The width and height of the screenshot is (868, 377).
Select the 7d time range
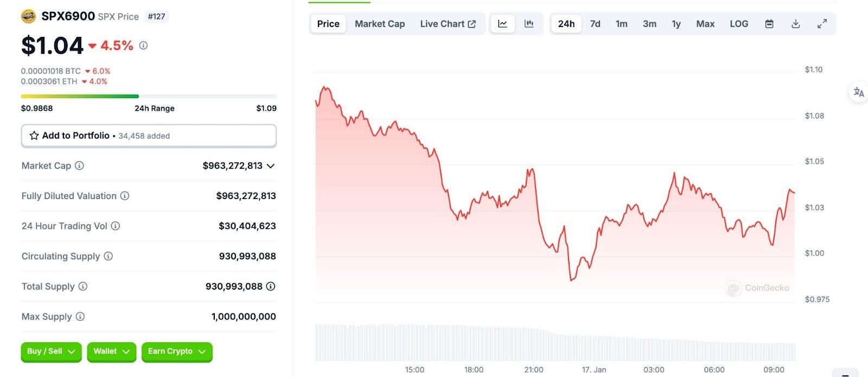[595, 24]
